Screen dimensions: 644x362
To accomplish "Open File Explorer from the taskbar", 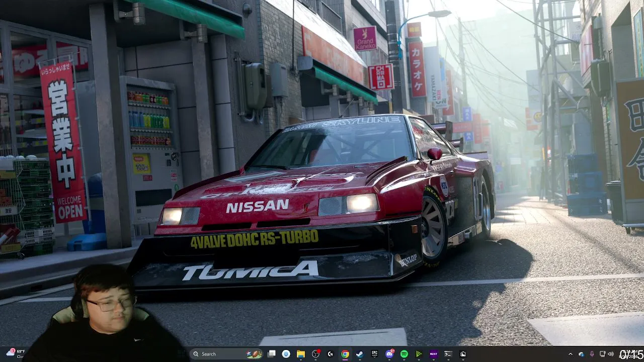I will point(301,354).
